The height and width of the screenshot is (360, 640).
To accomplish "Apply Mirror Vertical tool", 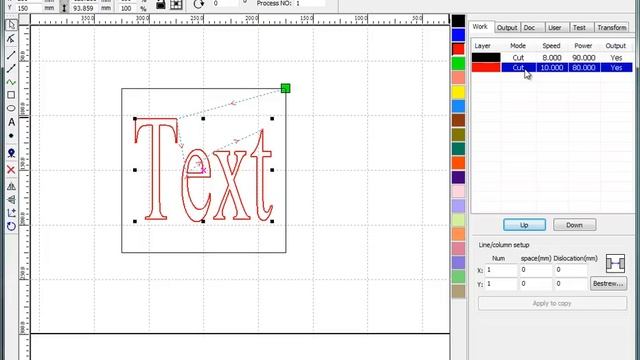I will pyautogui.click(x=11, y=200).
